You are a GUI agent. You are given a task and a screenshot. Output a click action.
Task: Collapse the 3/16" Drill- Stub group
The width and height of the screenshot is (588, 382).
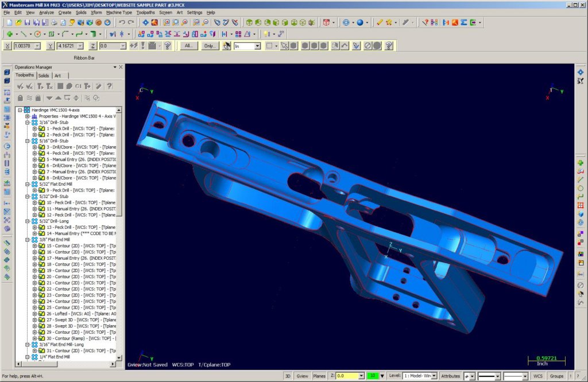tap(28, 123)
